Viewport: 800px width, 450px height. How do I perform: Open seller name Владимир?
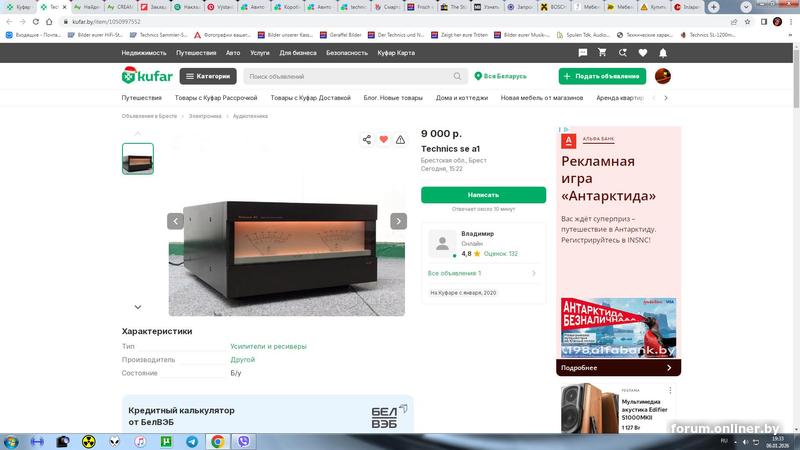coord(478,233)
